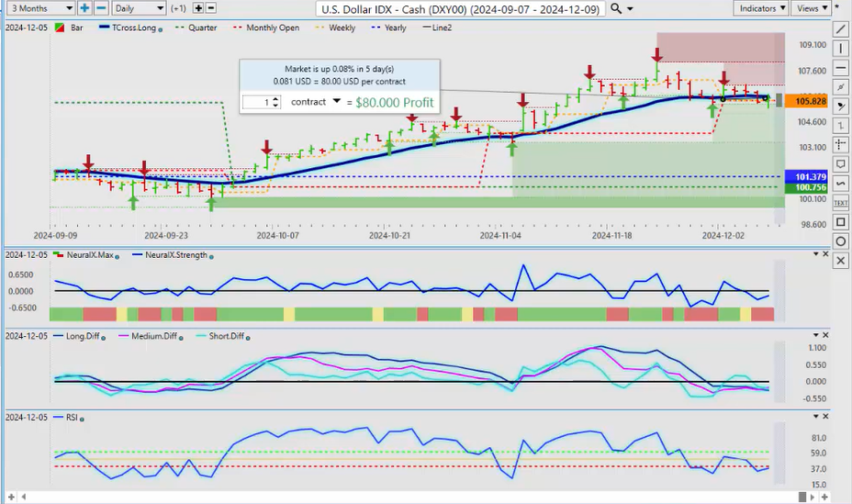This screenshot has width=852, height=504.
Task: Click the blue minus zoom-out button
Action: click(101, 8)
